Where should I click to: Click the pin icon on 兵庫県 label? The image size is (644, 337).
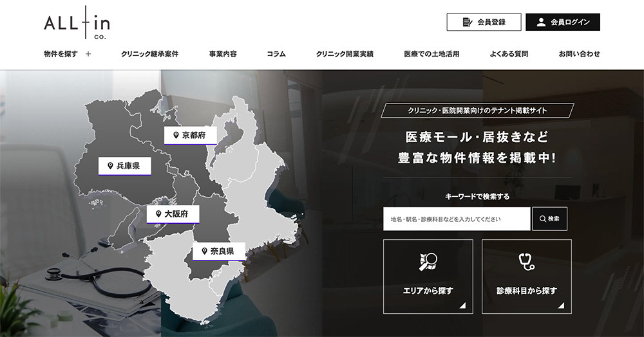point(110,166)
